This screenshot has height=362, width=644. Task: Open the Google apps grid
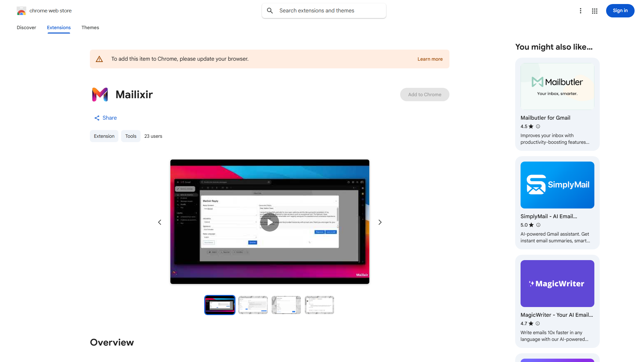(595, 11)
